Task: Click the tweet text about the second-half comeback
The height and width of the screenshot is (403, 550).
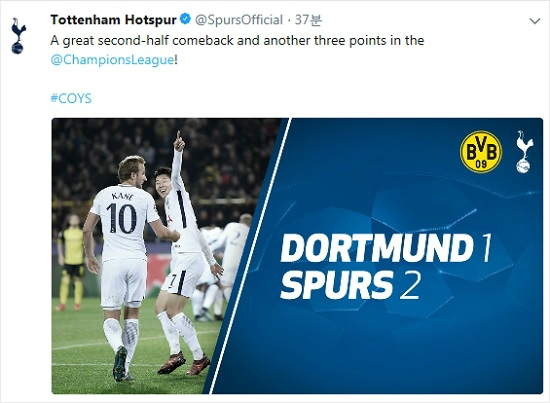Action: pos(237,41)
